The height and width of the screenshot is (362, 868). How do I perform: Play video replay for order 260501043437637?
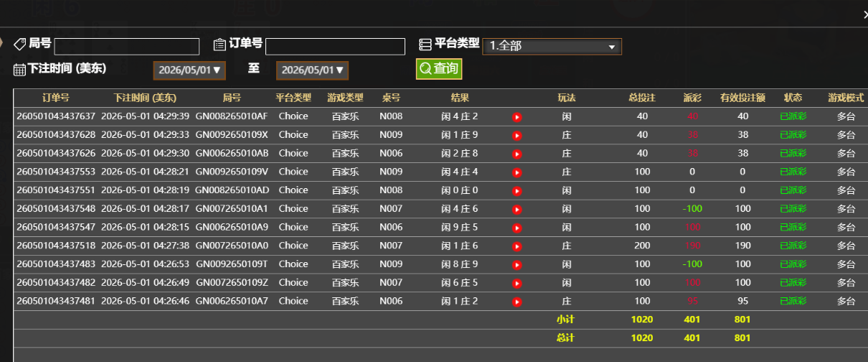click(x=516, y=117)
